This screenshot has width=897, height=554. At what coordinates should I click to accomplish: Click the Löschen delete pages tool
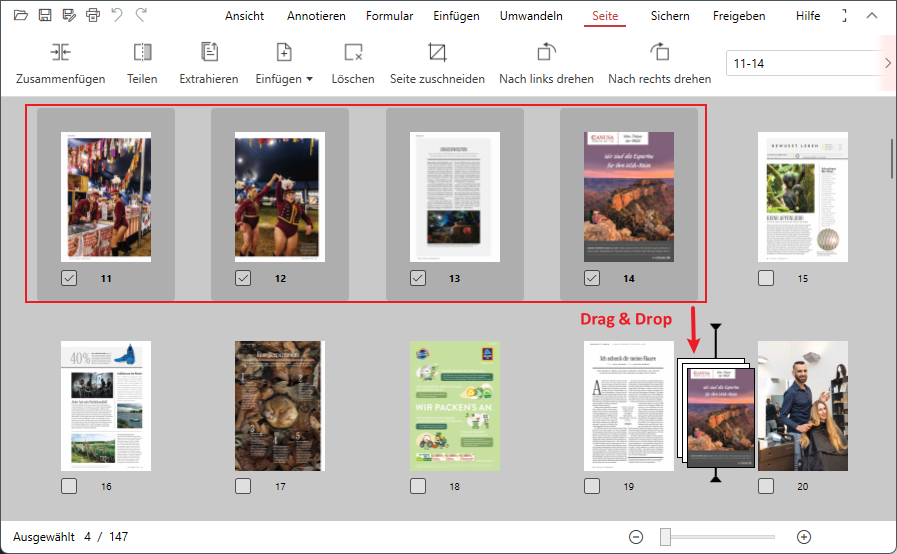pos(353,64)
